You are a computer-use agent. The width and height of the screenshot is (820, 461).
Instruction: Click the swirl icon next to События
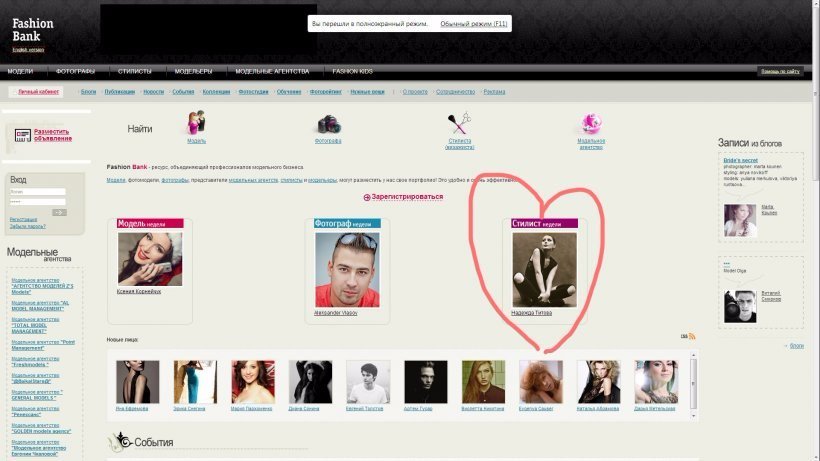pos(120,442)
